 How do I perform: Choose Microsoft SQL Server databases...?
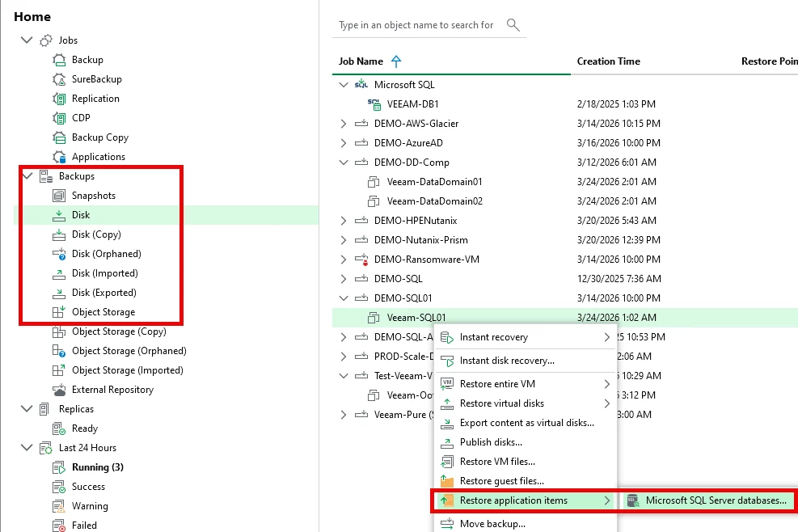[x=708, y=500]
